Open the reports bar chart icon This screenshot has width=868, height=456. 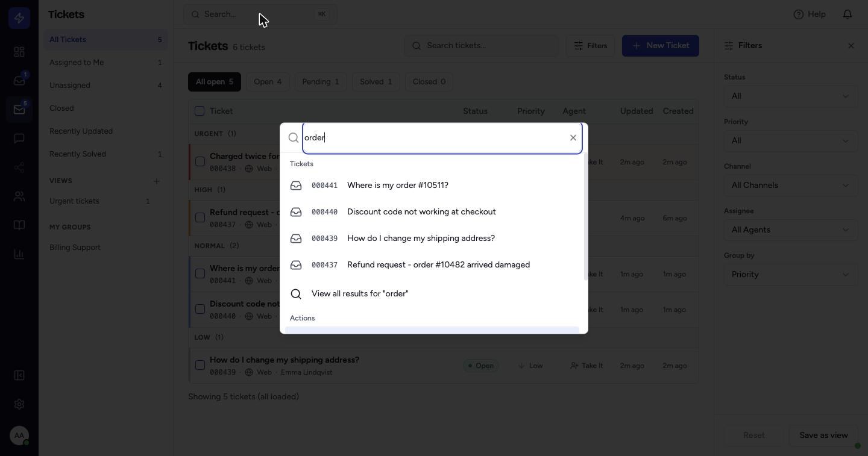(19, 254)
